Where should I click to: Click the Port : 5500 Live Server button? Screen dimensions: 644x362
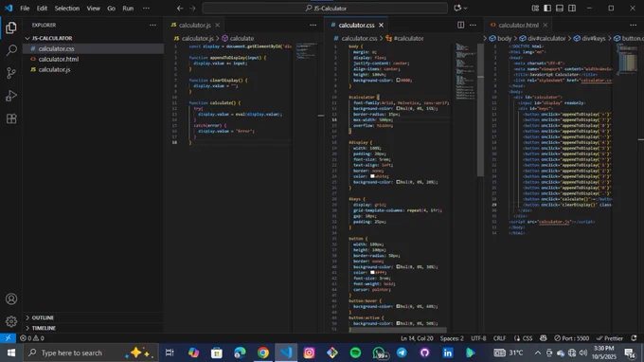tap(571, 338)
